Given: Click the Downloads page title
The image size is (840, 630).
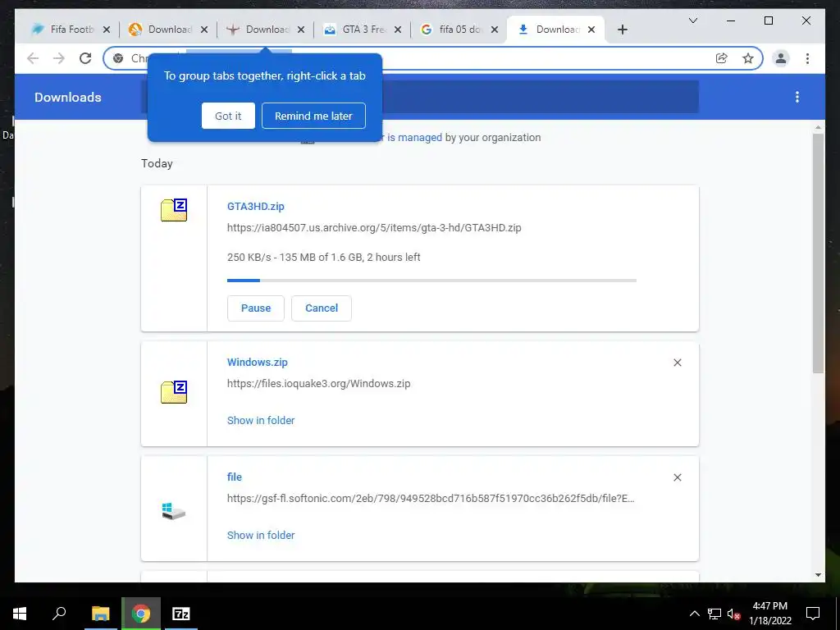Looking at the screenshot, I should 68,97.
